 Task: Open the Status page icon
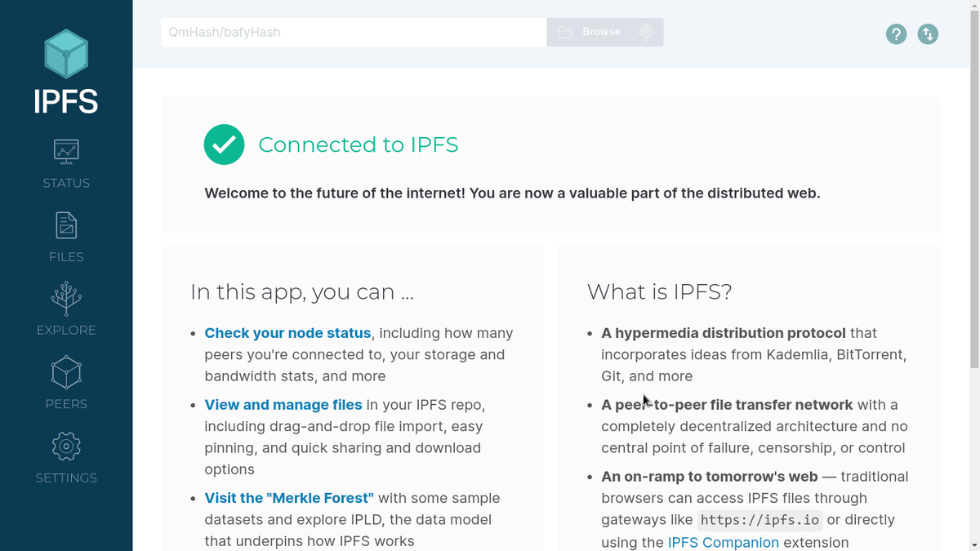[66, 151]
